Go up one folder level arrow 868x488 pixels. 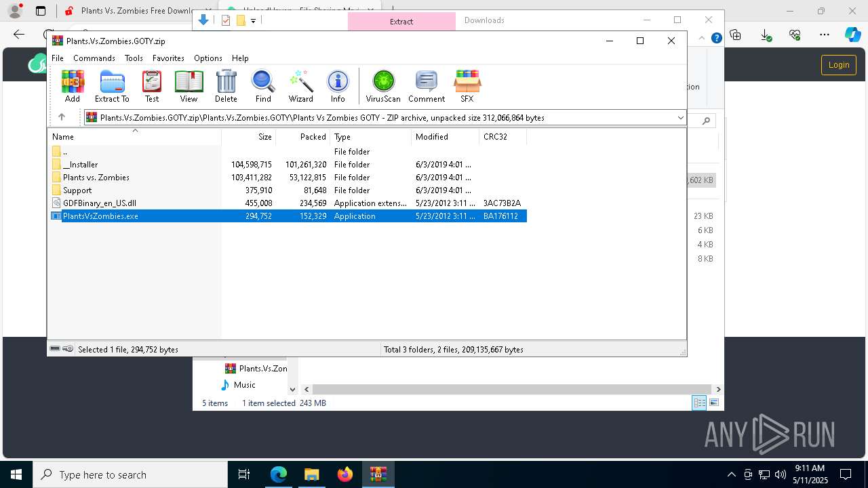coord(62,117)
